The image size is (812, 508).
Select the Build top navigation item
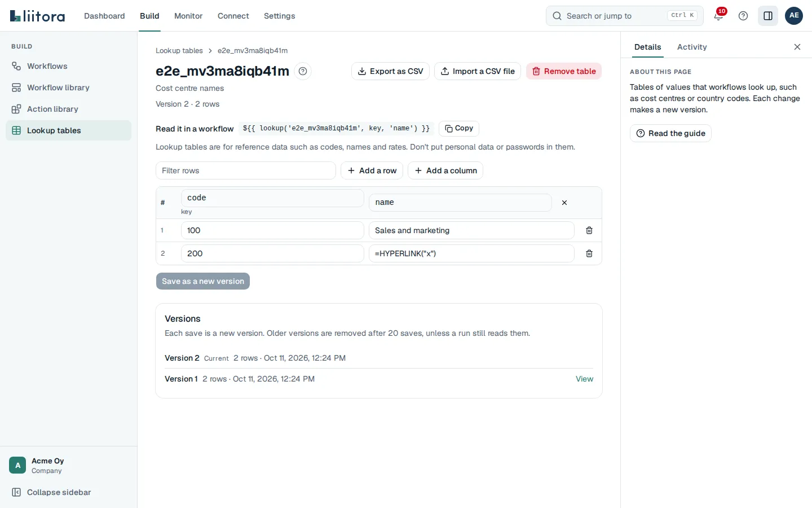click(x=149, y=16)
